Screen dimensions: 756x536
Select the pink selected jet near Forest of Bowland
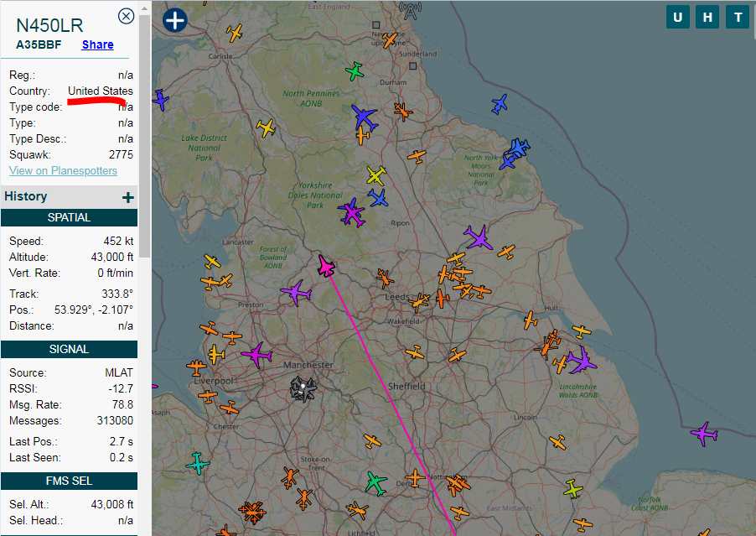point(326,266)
